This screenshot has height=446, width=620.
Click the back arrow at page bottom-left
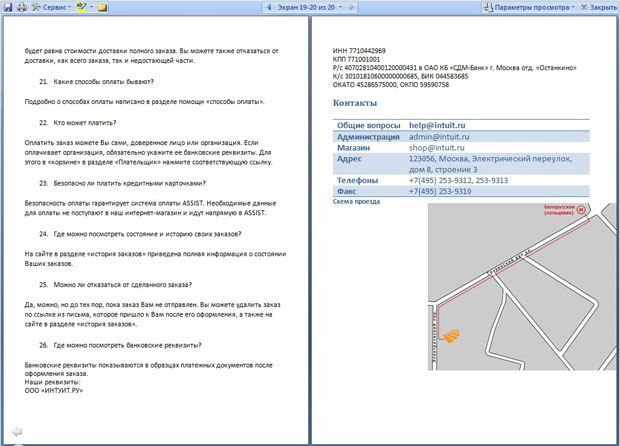(x=17, y=431)
